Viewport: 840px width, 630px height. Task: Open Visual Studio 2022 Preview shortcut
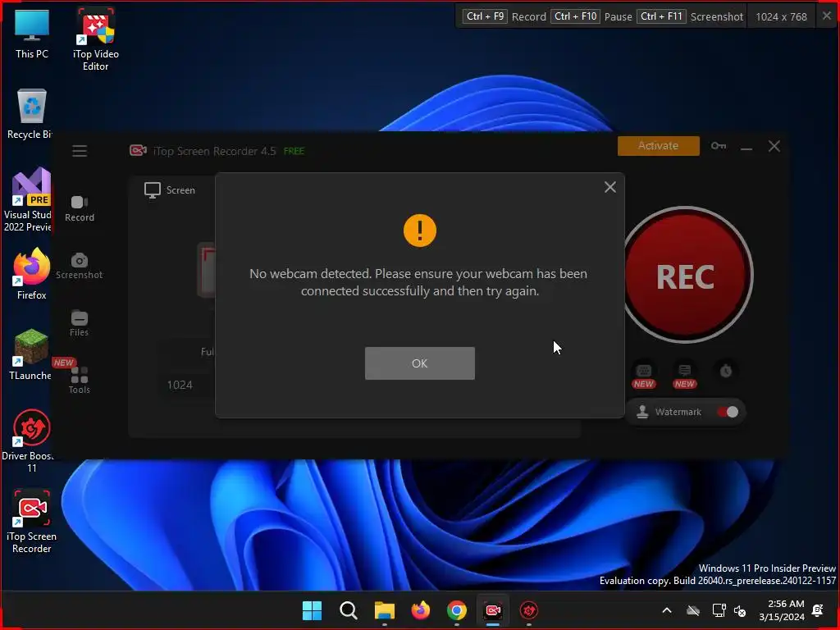tap(28, 199)
